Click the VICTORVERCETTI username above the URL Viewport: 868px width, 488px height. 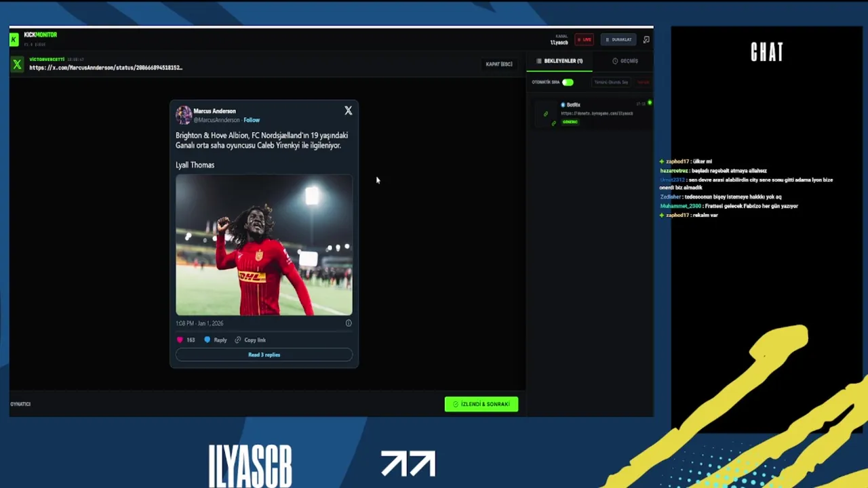click(47, 60)
